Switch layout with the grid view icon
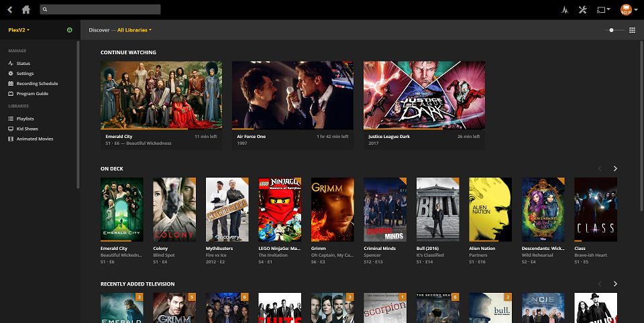Screen dimensions: 644x323 (632, 30)
